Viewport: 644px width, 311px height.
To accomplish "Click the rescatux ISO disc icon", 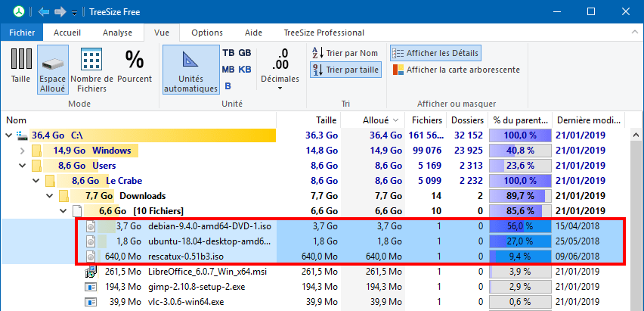I will click(91, 257).
